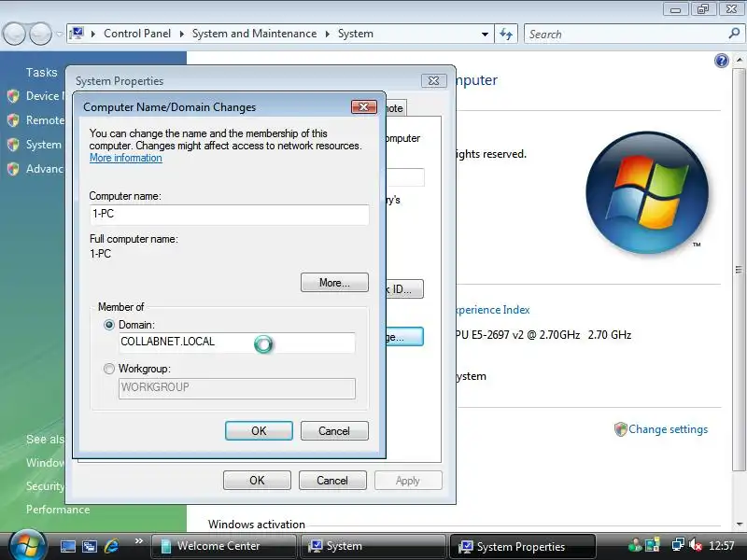
Task: Open Advanced system settings task link
Action: [45, 169]
